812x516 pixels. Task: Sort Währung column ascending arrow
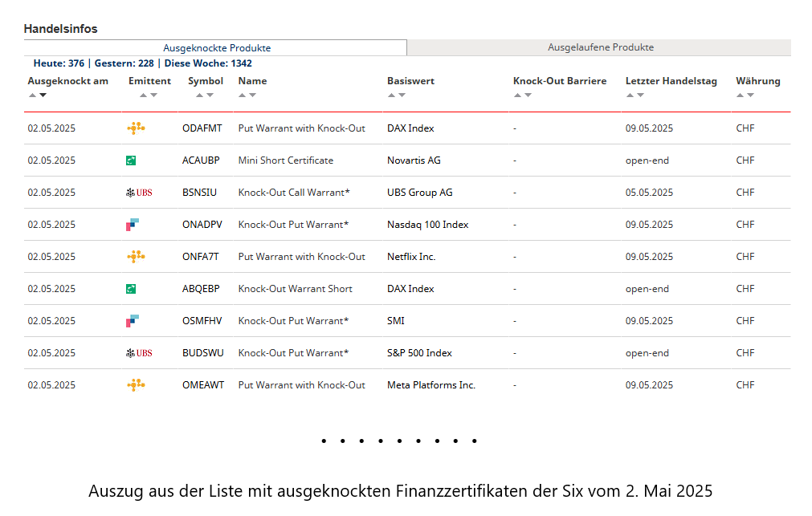(x=740, y=95)
